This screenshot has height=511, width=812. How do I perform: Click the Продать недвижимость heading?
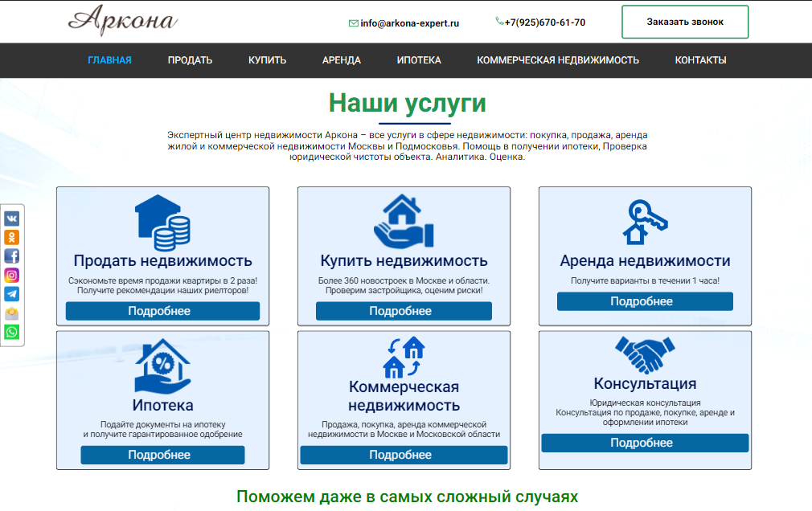[162, 260]
